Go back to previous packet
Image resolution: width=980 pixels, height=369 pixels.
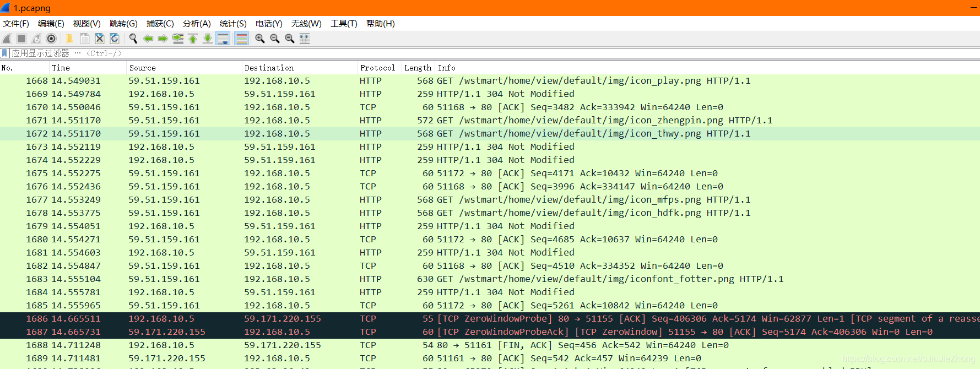148,39
